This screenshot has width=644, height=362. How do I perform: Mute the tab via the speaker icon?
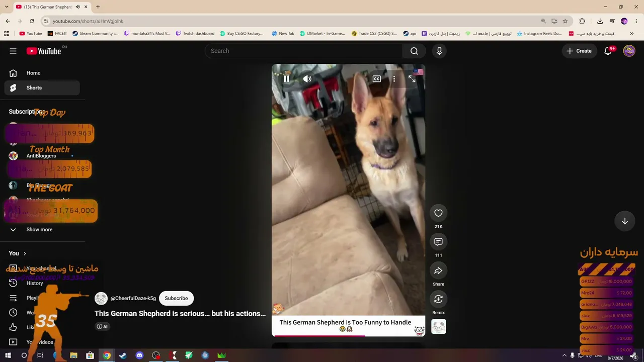[78, 7]
